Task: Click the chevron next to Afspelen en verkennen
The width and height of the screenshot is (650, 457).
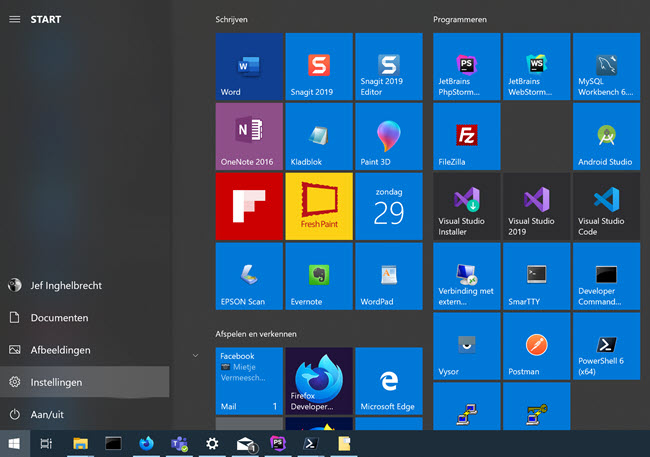Action: point(195,355)
